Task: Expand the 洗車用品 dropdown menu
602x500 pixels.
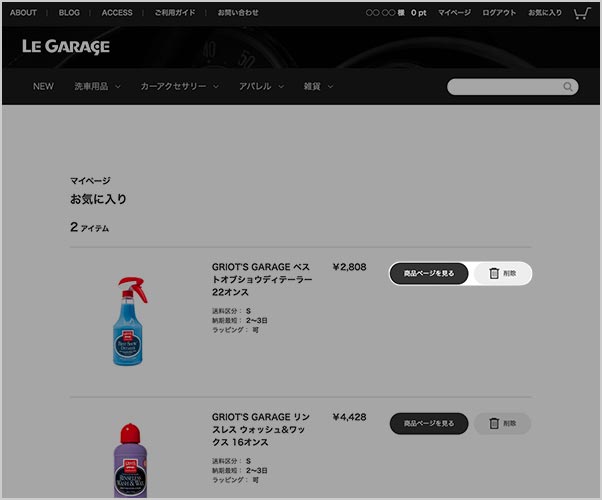Action: (98, 86)
